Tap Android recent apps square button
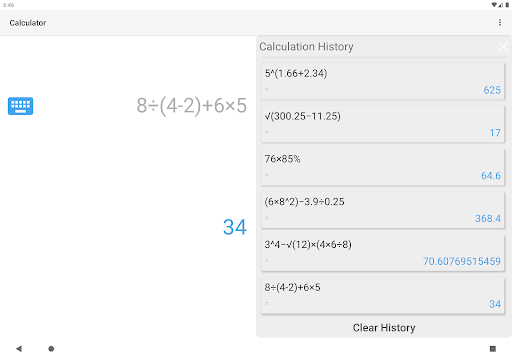The image size is (512, 360). [x=493, y=349]
